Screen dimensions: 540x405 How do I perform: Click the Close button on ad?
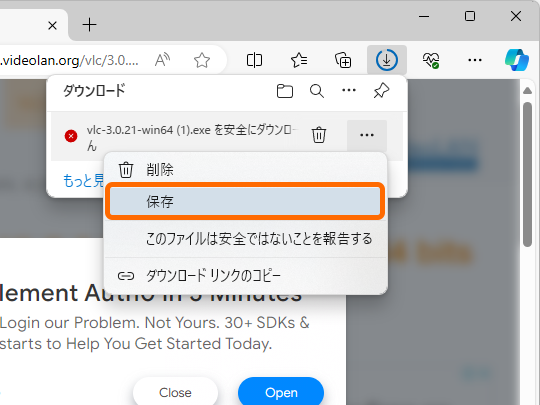[x=175, y=392]
